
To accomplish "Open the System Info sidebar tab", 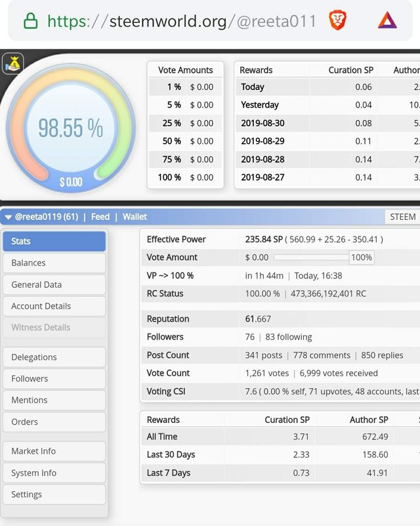I will pyautogui.click(x=54, y=473).
